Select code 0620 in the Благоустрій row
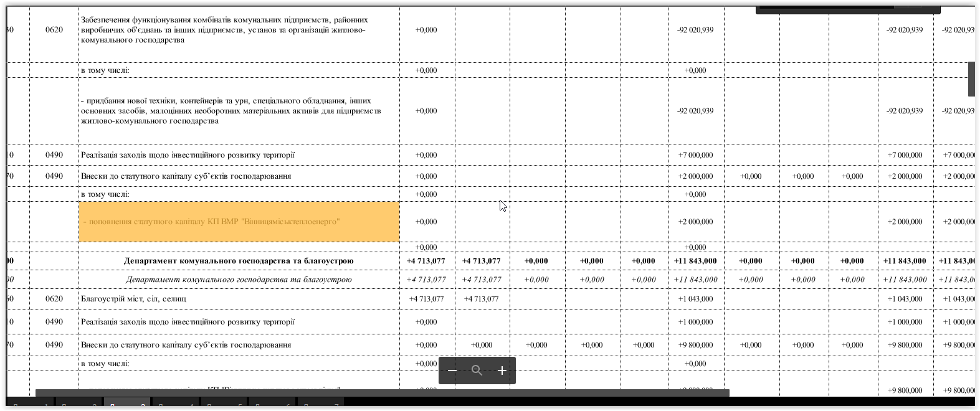This screenshot has width=980, height=411. tap(54, 299)
